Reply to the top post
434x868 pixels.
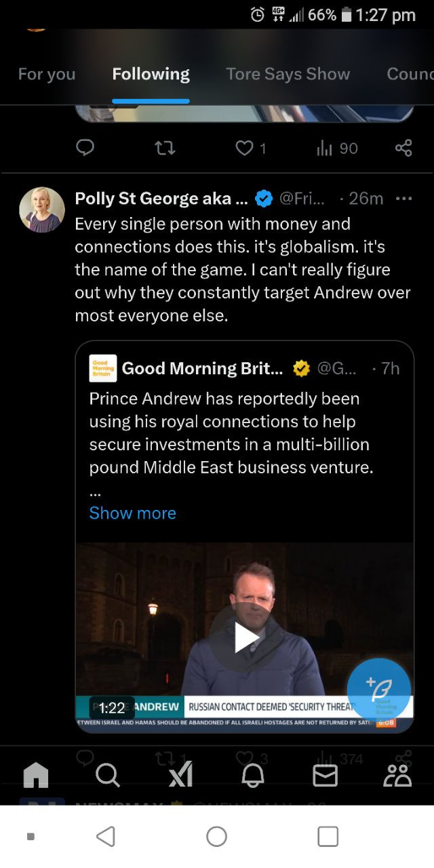(85, 149)
